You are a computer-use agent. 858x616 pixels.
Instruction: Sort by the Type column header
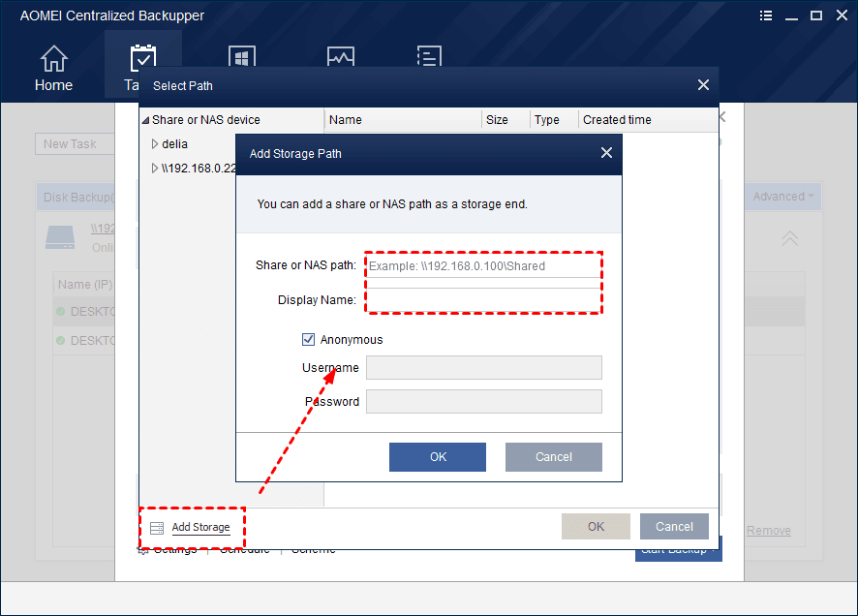(x=554, y=120)
